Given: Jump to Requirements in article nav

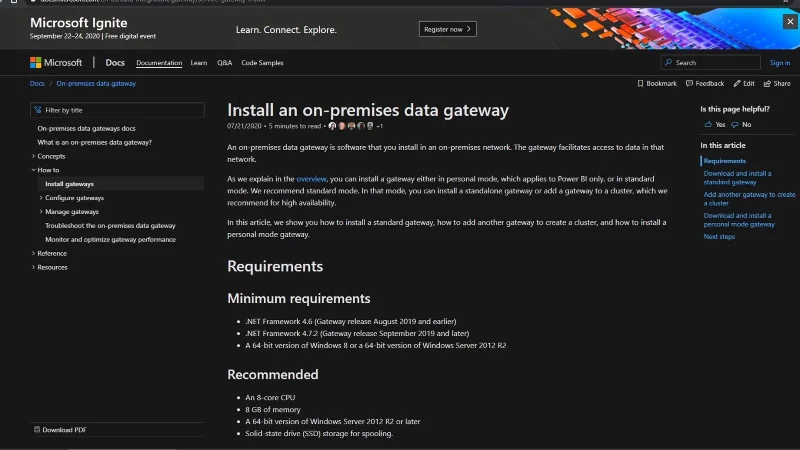Looking at the screenshot, I should click(724, 161).
